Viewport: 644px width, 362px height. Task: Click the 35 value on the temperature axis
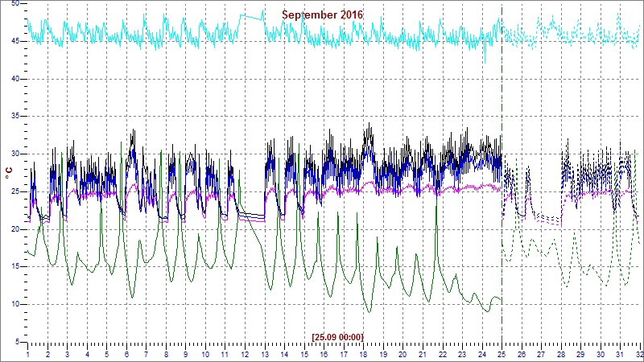coord(14,117)
